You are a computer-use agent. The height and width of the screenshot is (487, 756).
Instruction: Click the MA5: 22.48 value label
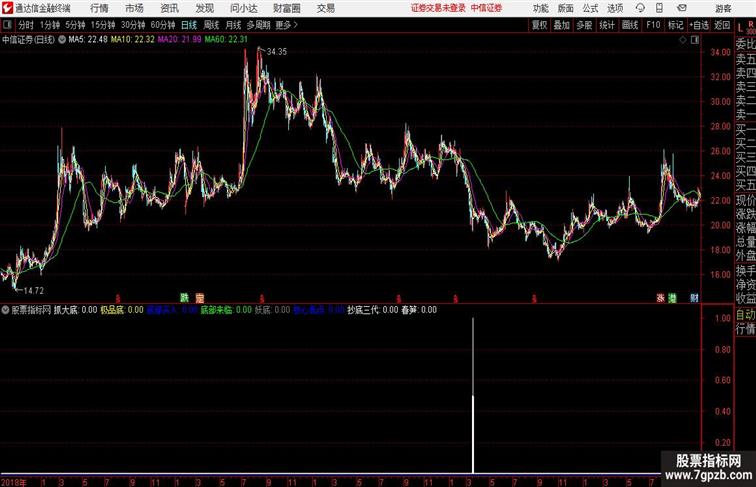[88, 40]
